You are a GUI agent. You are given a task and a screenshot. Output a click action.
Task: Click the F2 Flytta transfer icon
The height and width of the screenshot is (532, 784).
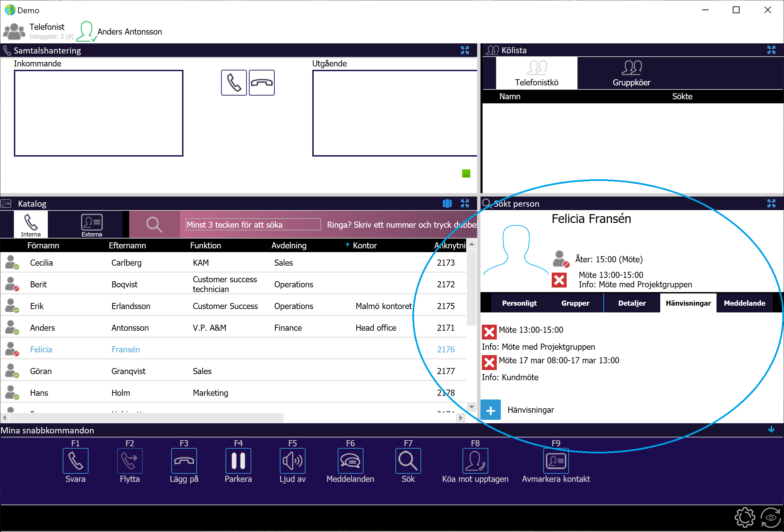[x=130, y=461]
